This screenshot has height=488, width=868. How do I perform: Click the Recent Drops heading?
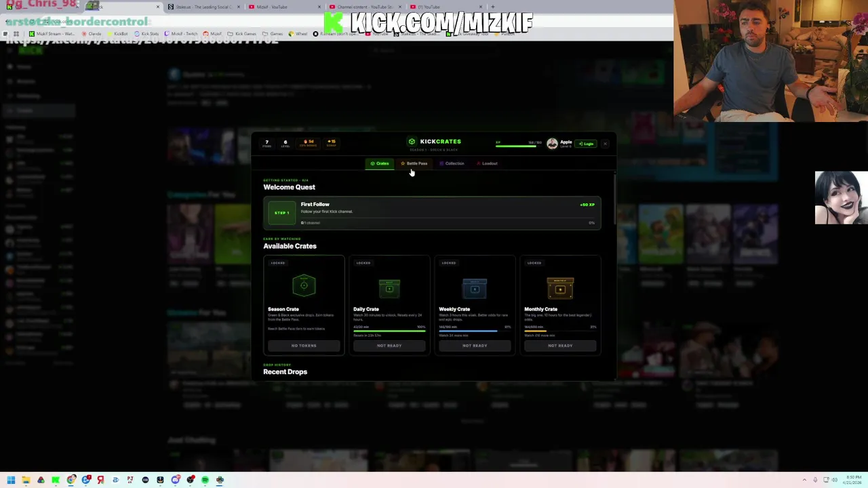click(285, 372)
